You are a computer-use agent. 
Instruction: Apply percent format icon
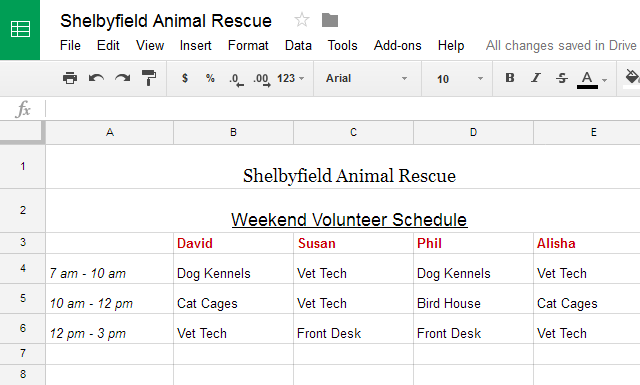(210, 78)
